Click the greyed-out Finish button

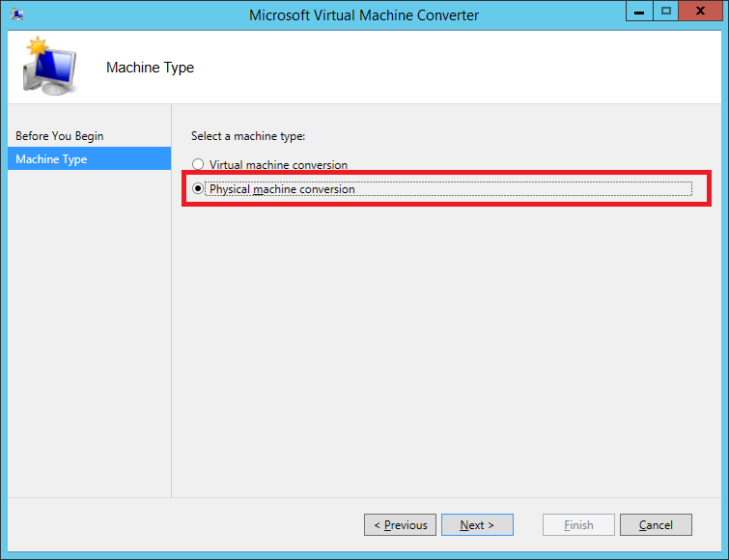(578, 525)
